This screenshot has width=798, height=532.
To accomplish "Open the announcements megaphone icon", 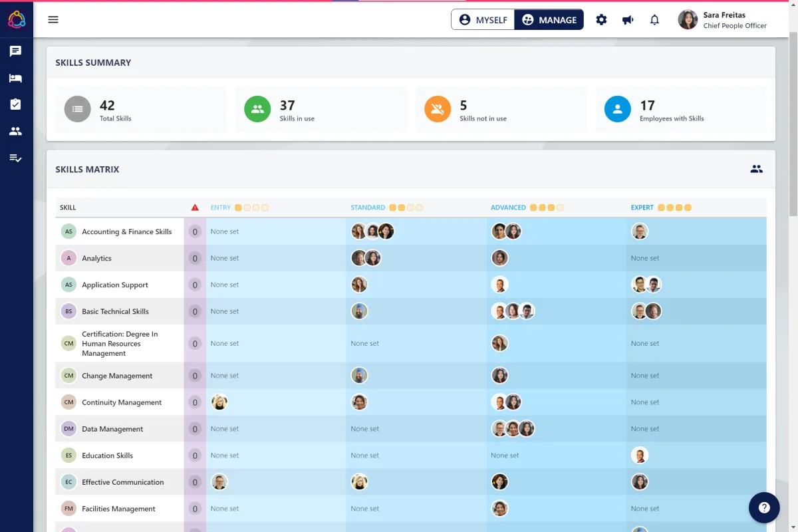I will tap(628, 19).
